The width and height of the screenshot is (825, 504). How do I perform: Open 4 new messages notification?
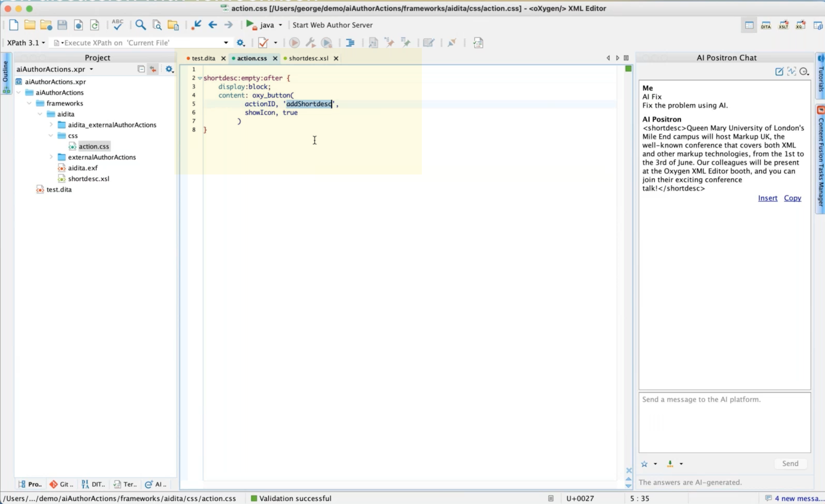pyautogui.click(x=794, y=498)
